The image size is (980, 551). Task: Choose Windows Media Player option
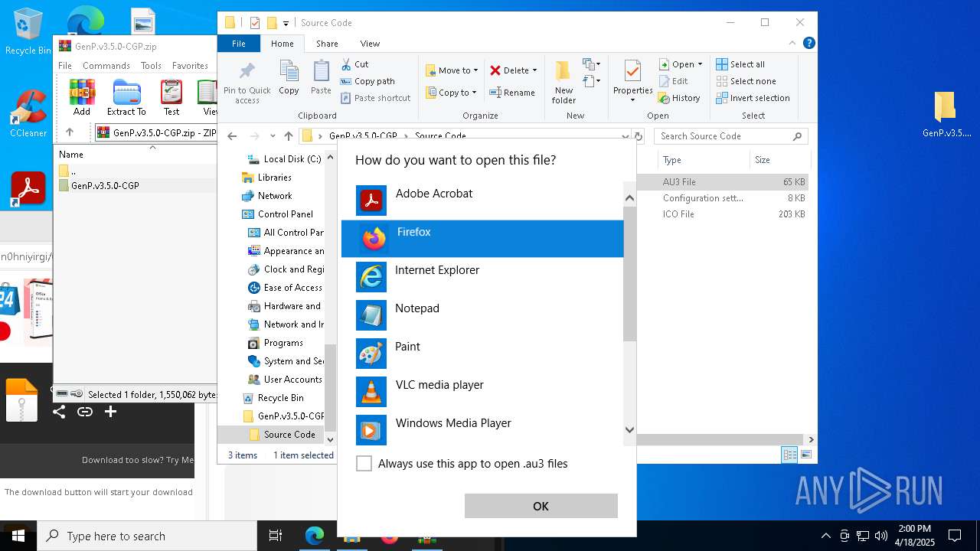tap(482, 430)
